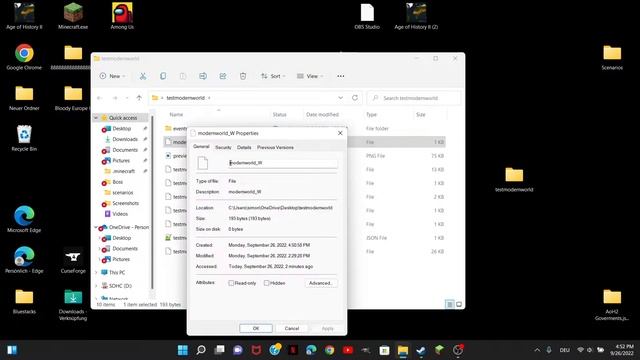Image resolution: width=640 pixels, height=360 pixels.
Task: Click the Paste icon in Explorer toolbar
Action: pos(183,76)
